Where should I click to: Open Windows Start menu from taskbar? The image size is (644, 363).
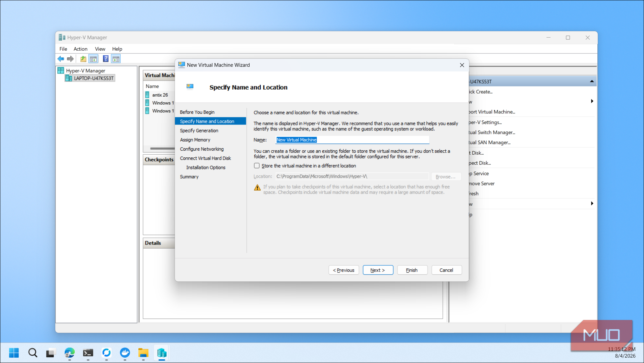click(14, 353)
